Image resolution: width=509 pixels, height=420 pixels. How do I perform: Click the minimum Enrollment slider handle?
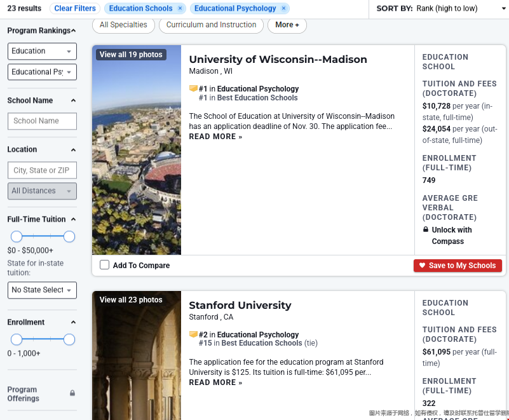pyautogui.click(x=17, y=339)
